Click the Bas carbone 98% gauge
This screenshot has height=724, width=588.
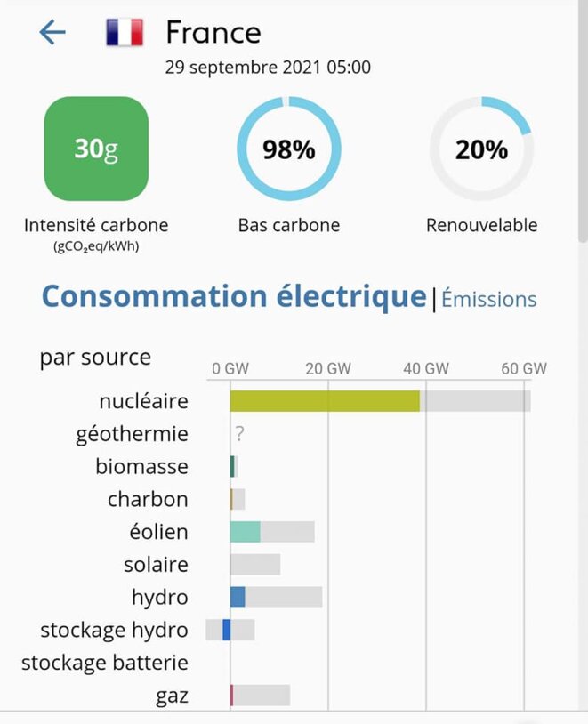pos(287,148)
